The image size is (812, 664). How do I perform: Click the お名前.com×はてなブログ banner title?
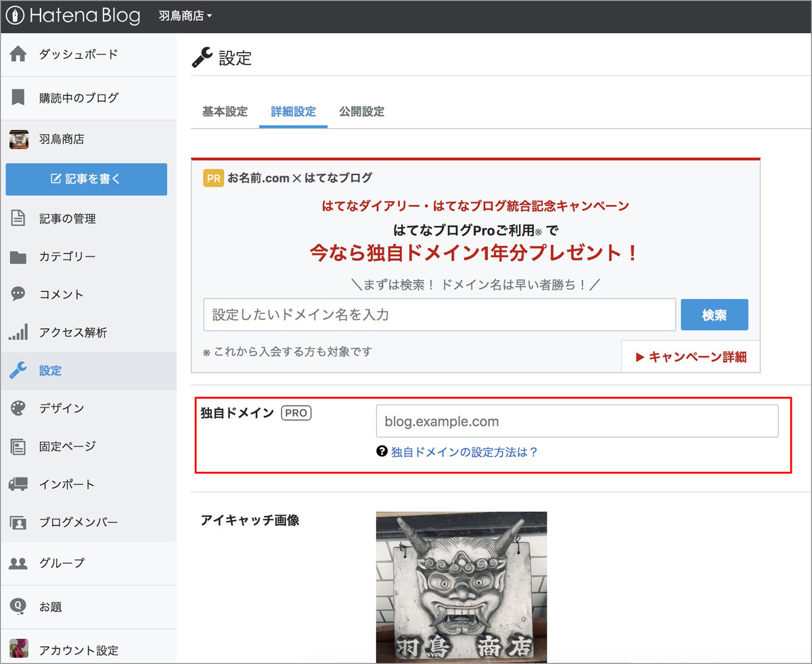point(300,178)
